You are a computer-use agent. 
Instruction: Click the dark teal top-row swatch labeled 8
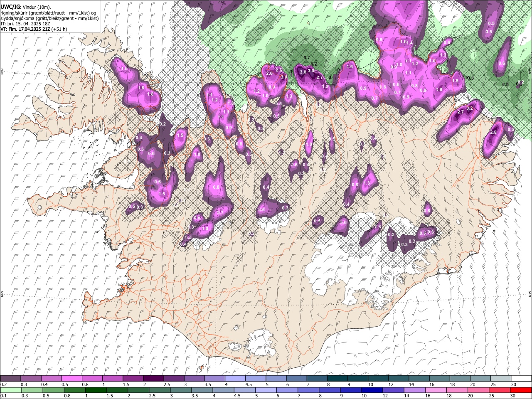pos(337,379)
